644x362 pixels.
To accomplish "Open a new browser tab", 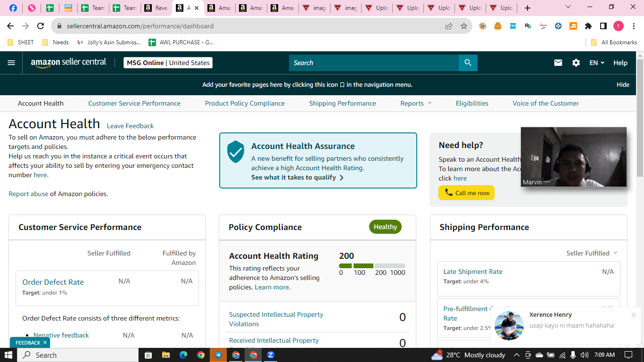I will 528,8.
